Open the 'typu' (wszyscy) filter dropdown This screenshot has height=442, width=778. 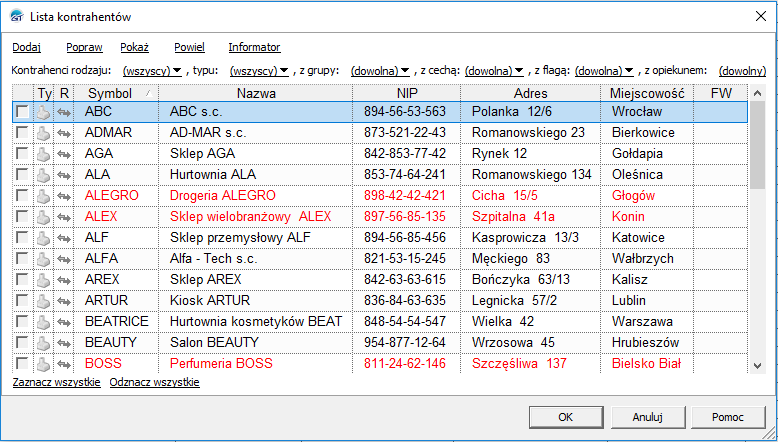click(259, 71)
